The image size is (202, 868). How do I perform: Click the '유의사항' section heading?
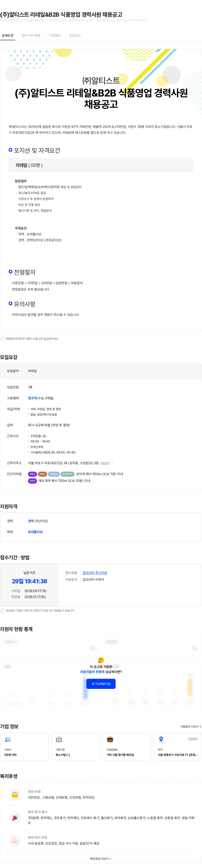[x=25, y=304]
